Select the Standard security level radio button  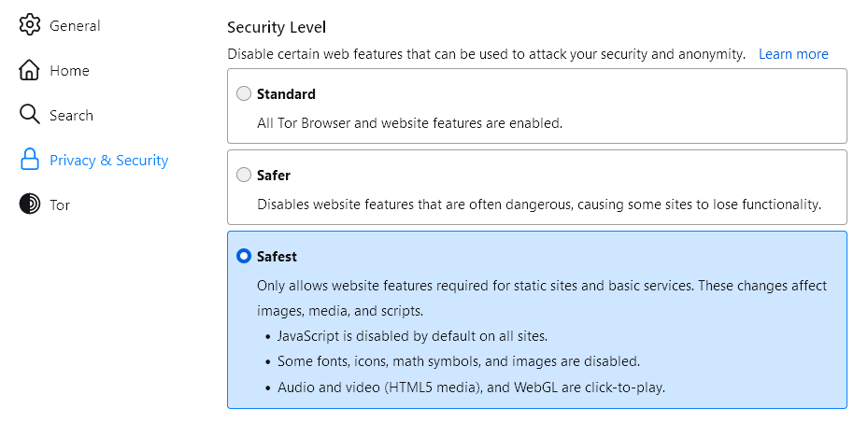(x=244, y=93)
